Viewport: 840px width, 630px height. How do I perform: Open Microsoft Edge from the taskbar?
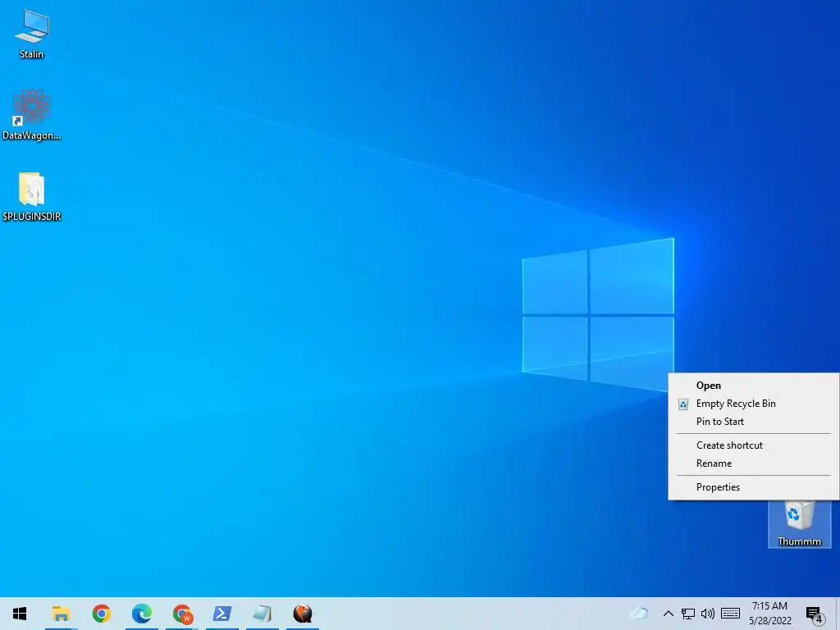tap(141, 614)
